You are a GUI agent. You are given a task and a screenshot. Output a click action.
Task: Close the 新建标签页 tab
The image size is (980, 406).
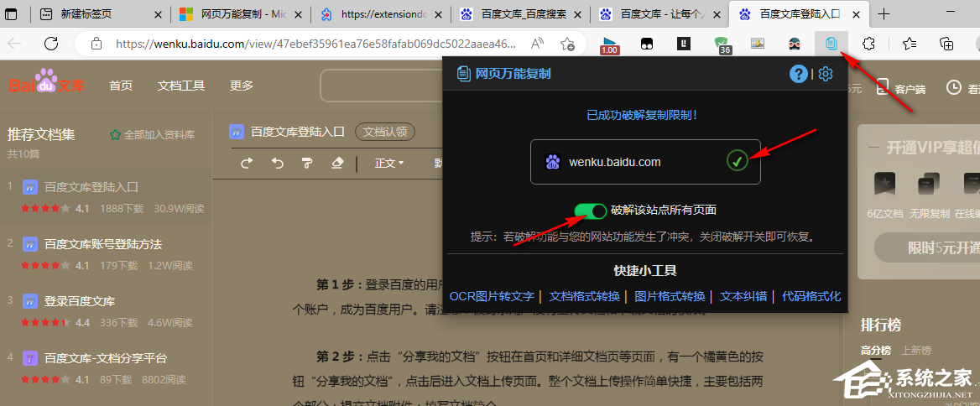click(158, 14)
